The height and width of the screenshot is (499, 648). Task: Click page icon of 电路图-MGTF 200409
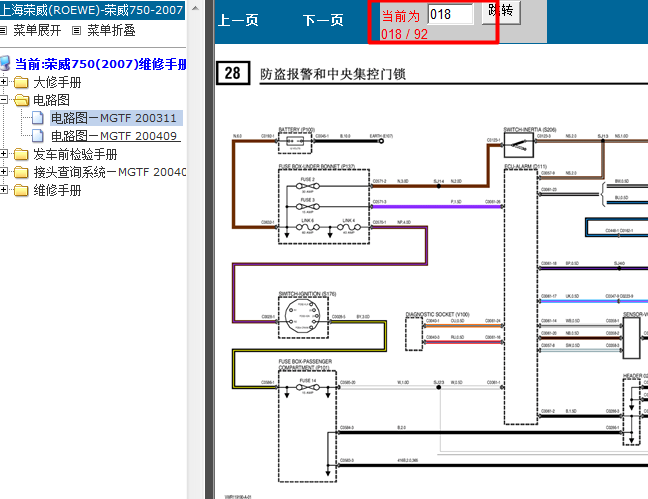[x=38, y=136]
